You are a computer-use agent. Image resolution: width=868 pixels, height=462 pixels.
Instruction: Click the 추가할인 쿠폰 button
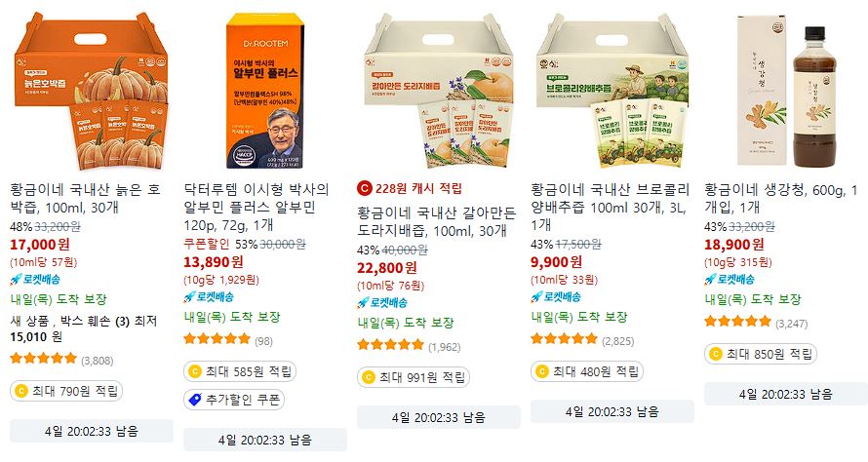(x=234, y=400)
